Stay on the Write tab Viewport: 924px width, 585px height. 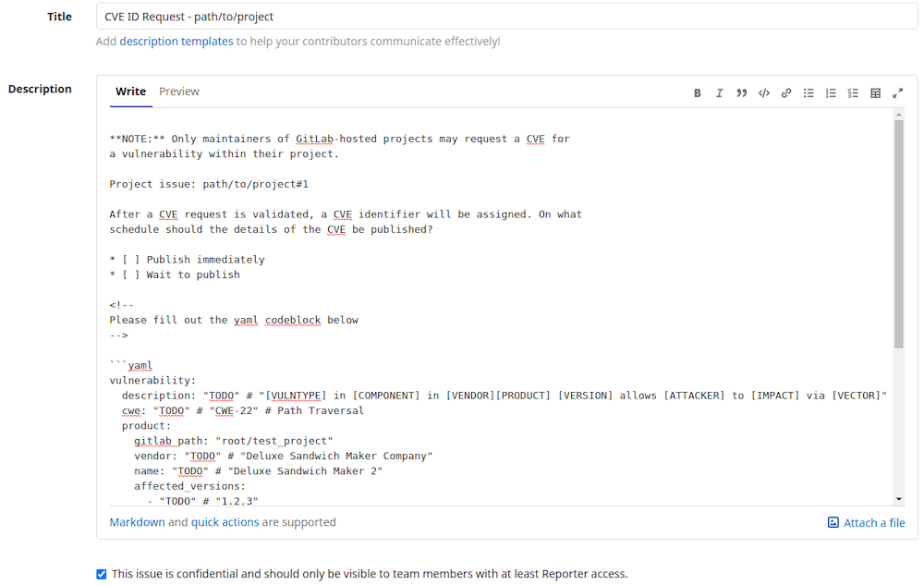click(x=130, y=91)
